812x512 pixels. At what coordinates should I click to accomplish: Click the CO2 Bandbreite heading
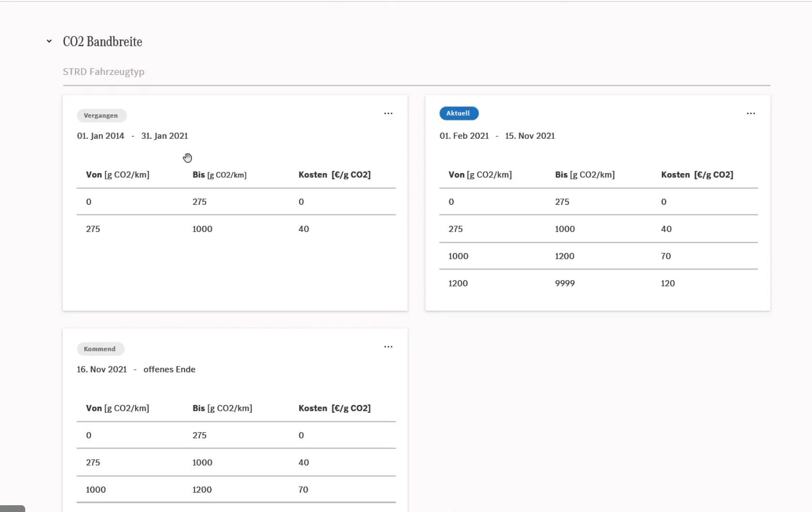coord(103,42)
